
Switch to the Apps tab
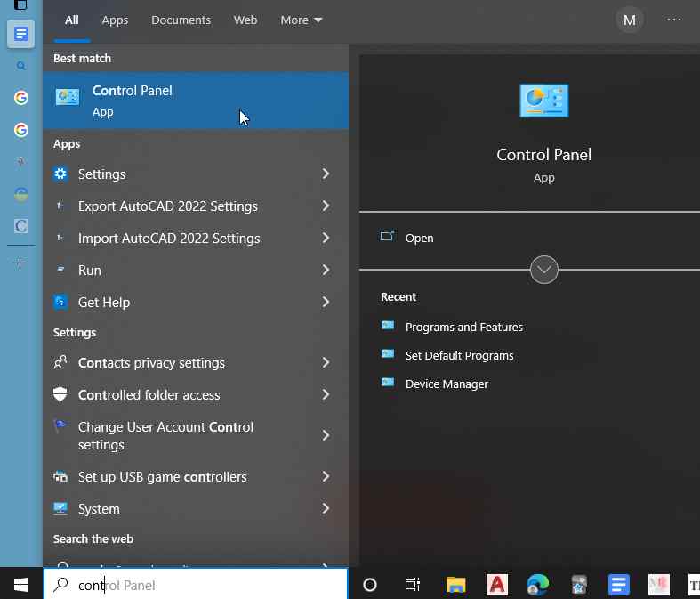(115, 20)
